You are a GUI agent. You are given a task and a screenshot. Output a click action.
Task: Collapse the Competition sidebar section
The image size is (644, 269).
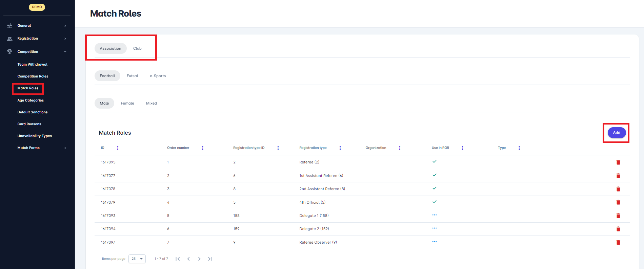[x=37, y=52]
